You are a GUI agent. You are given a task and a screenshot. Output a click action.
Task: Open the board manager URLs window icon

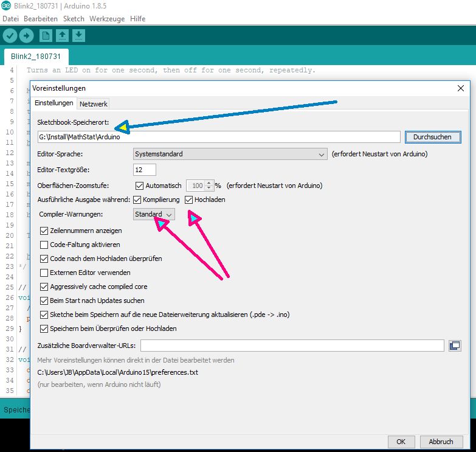[455, 346]
